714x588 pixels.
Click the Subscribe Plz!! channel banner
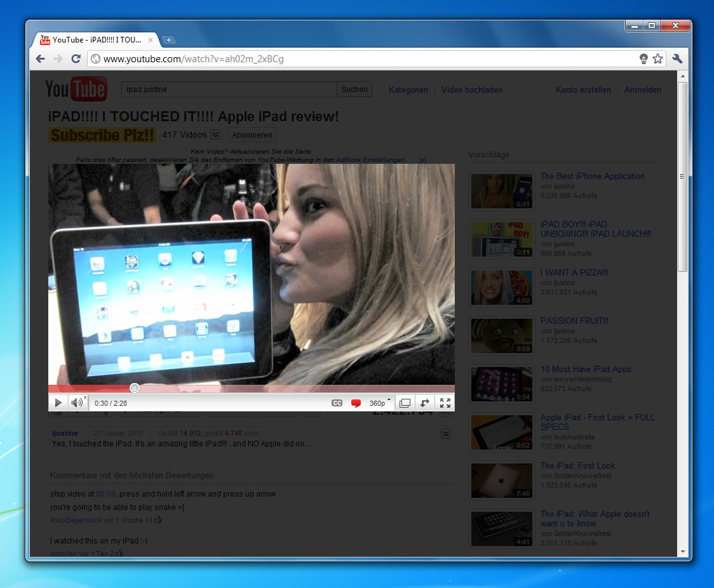pyautogui.click(x=102, y=135)
